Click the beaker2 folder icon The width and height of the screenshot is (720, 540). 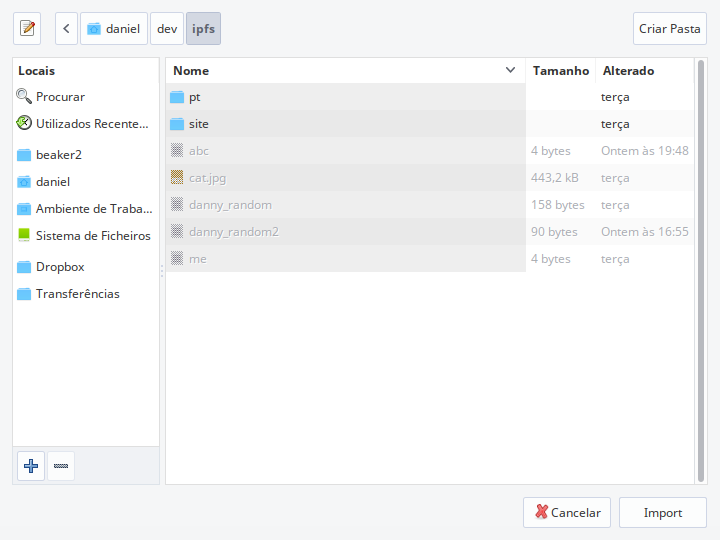pos(24,155)
